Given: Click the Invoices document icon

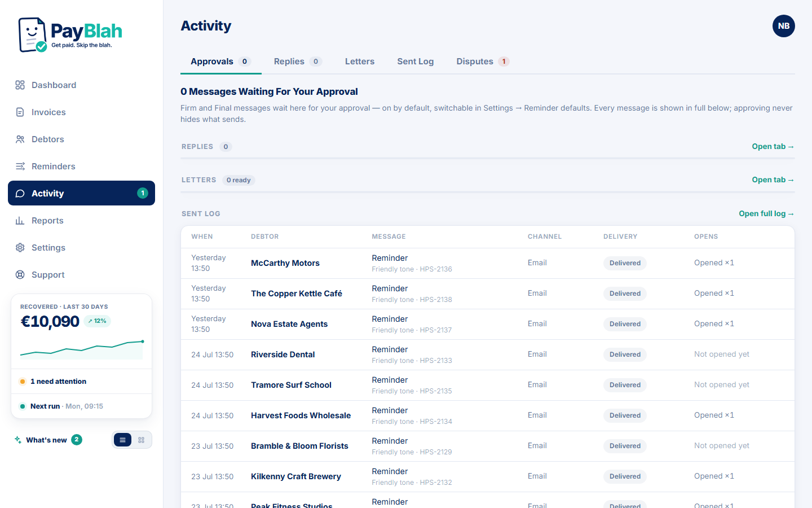Looking at the screenshot, I should [20, 112].
